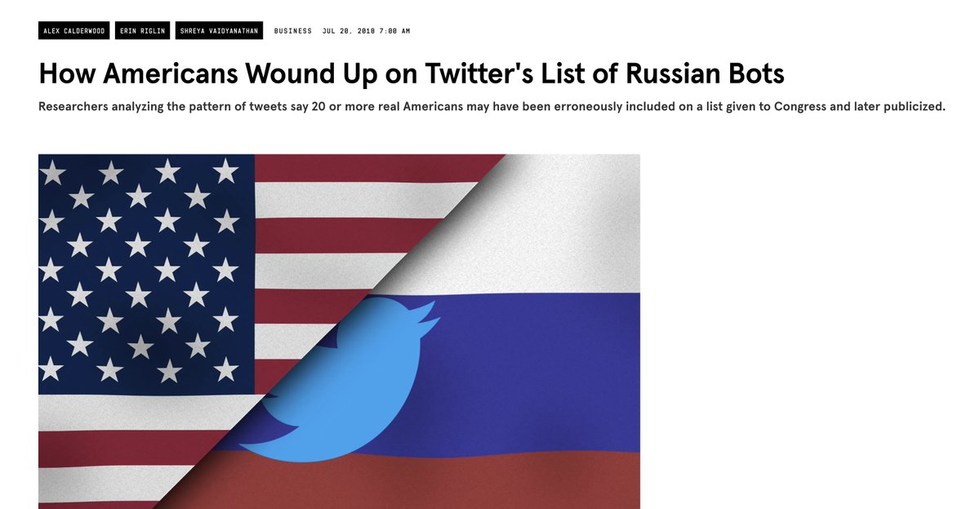The height and width of the screenshot is (509, 980).
Task: Click the 7:00 AM publication time
Action: point(393,31)
